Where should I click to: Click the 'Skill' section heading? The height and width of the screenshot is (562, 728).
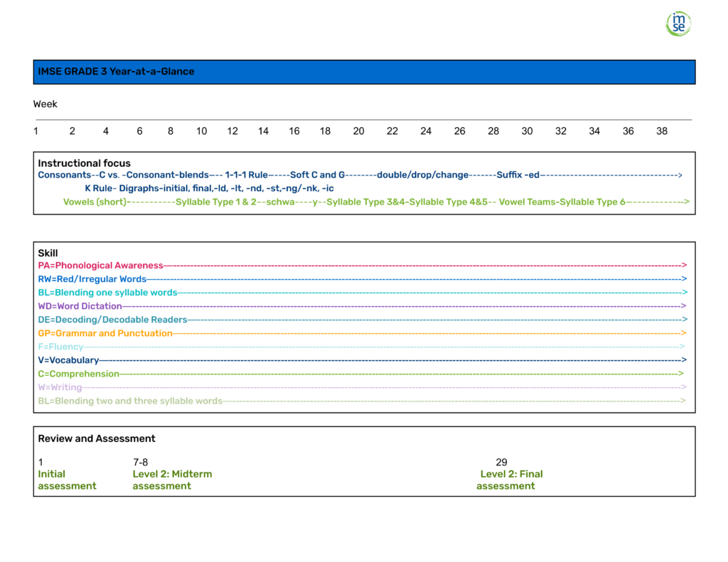48,252
